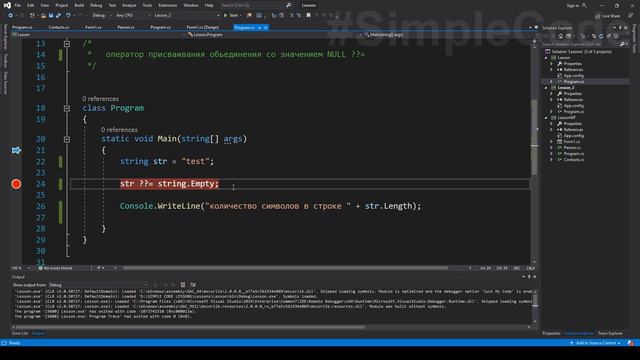Screen dimensions: 640x360
Task: Open the View menu
Action: (x=44, y=5)
